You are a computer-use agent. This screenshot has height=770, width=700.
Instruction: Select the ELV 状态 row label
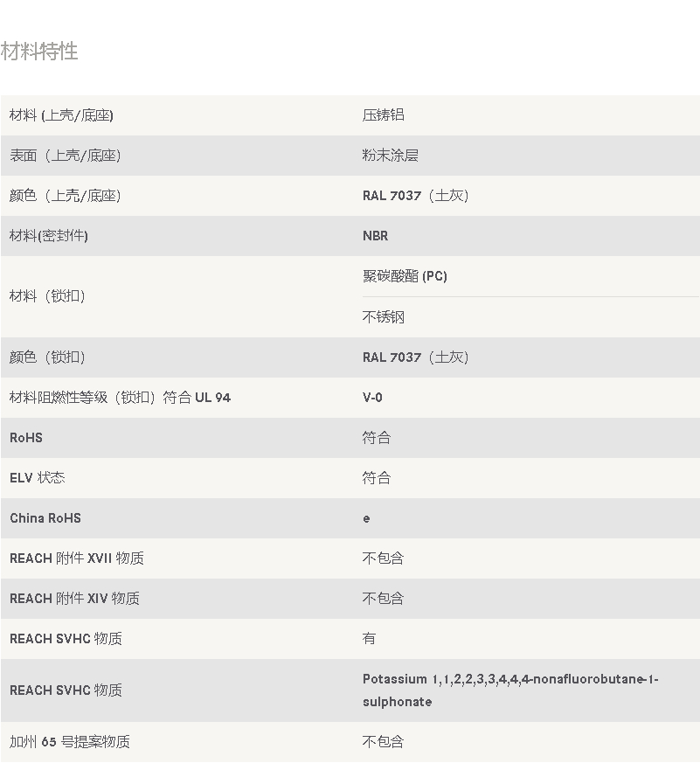(x=38, y=478)
